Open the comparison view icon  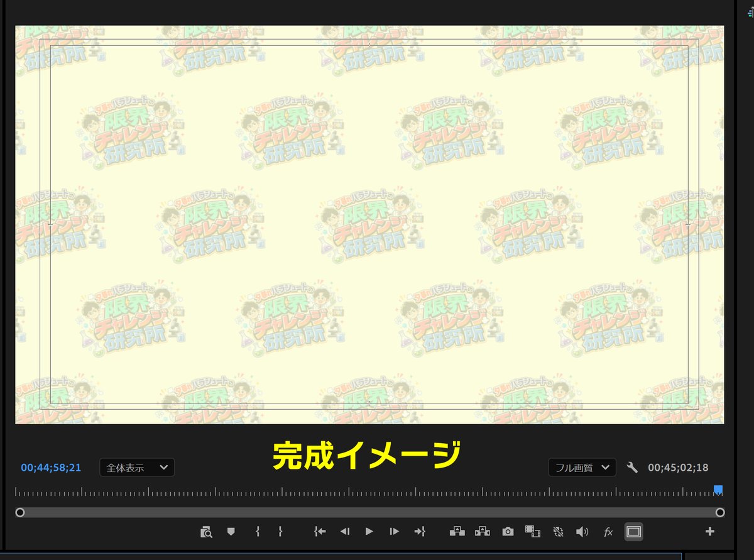coord(533,532)
